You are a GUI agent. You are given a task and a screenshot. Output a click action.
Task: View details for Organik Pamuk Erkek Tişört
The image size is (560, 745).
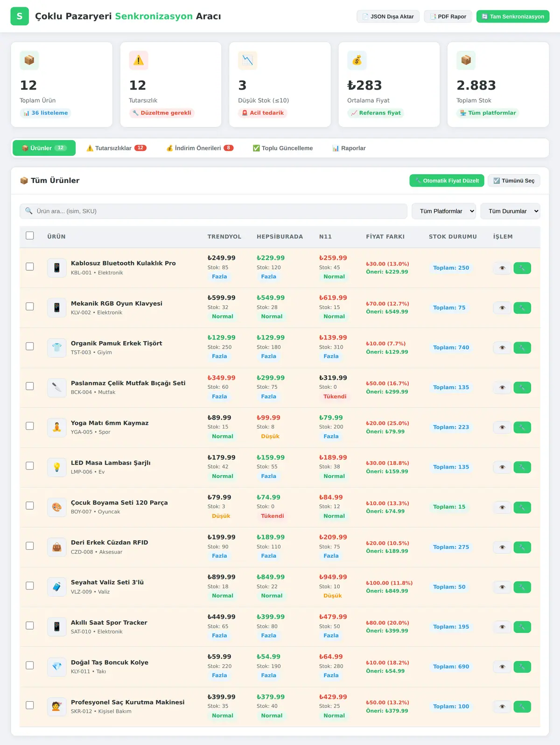(502, 348)
